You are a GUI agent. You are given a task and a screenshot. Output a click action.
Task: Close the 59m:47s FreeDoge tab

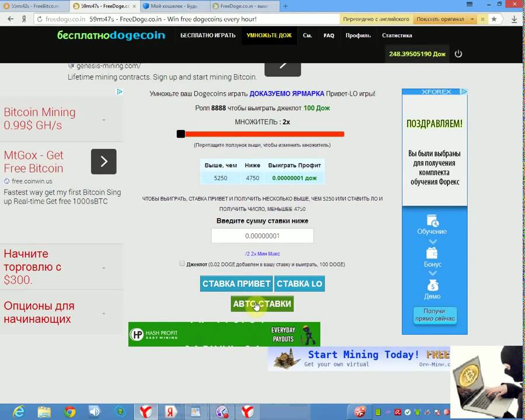(x=134, y=6)
